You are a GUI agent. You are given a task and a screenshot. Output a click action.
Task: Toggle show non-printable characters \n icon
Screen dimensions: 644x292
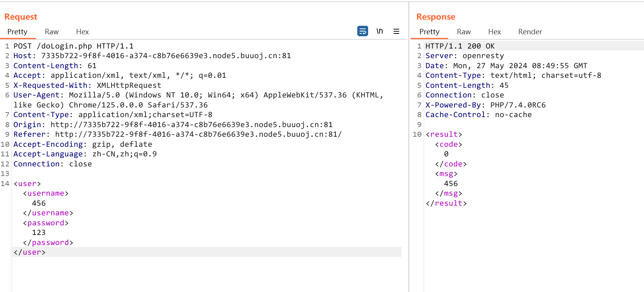(380, 31)
